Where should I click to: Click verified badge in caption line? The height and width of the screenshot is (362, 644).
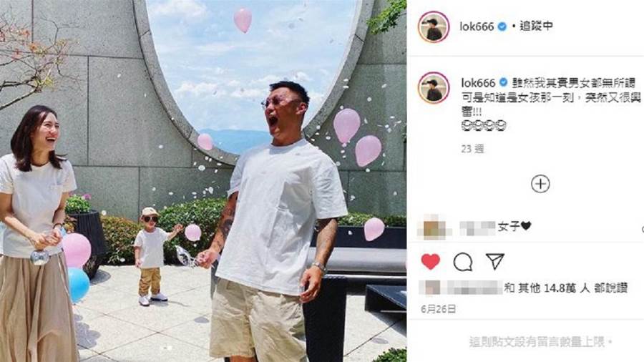point(503,83)
